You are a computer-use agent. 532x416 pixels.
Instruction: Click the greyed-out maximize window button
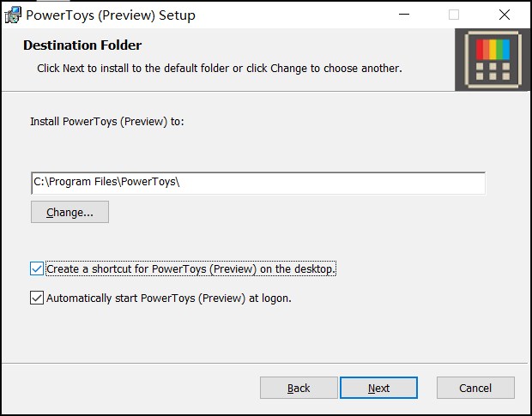click(454, 15)
